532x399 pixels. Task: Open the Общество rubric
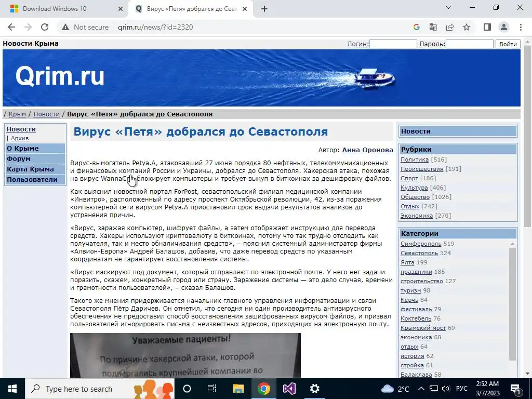(x=415, y=197)
